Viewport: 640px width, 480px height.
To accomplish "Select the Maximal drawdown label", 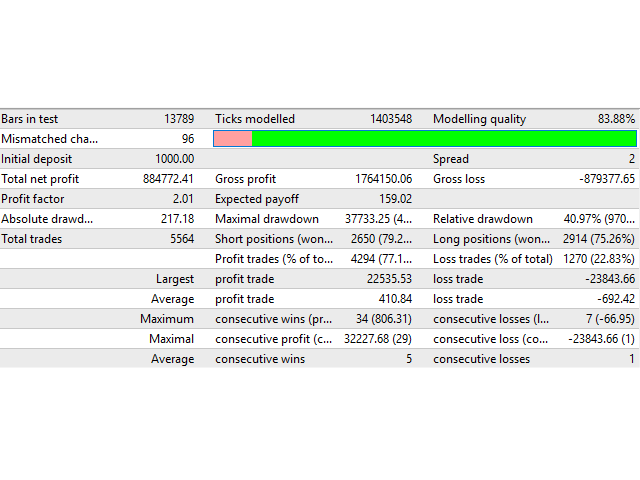I will pos(267,219).
